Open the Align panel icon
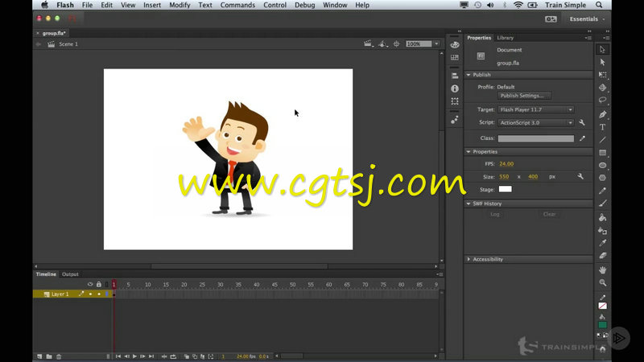Viewport: 644px width, 362px height. [454, 76]
